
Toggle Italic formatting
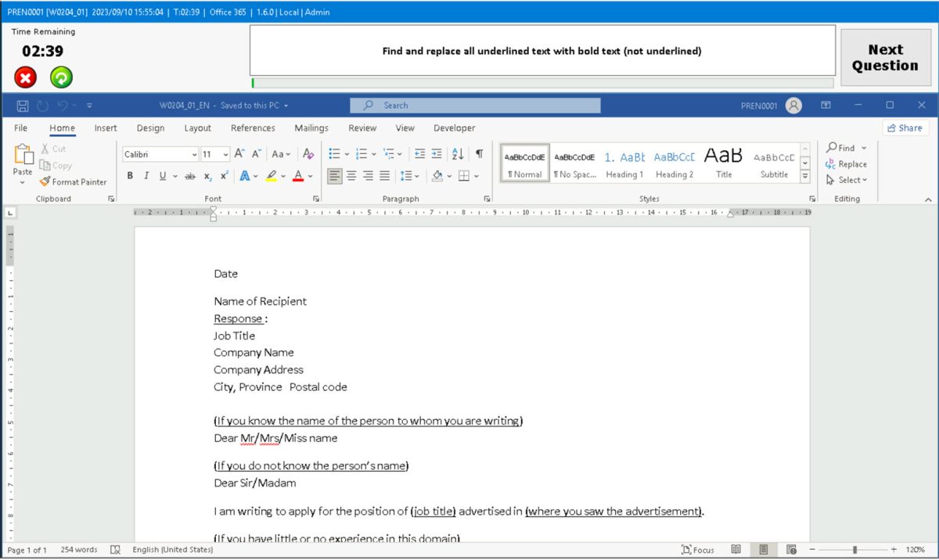(146, 177)
